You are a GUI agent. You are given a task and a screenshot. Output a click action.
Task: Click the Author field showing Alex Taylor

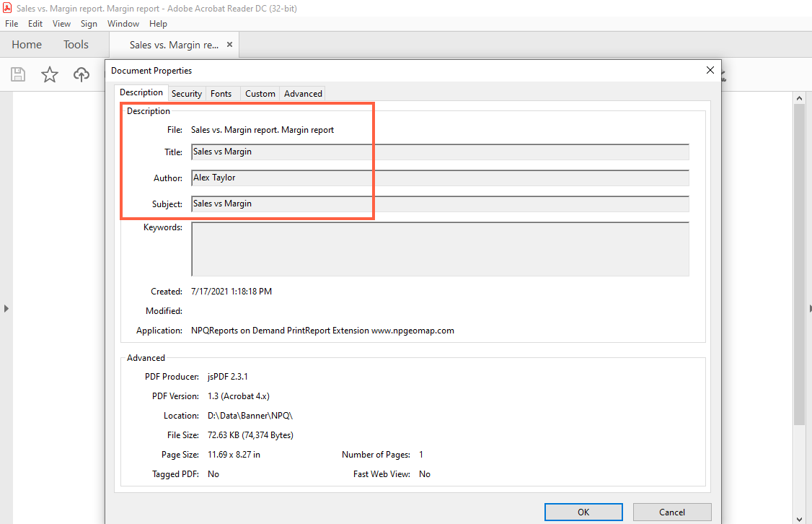[440, 178]
